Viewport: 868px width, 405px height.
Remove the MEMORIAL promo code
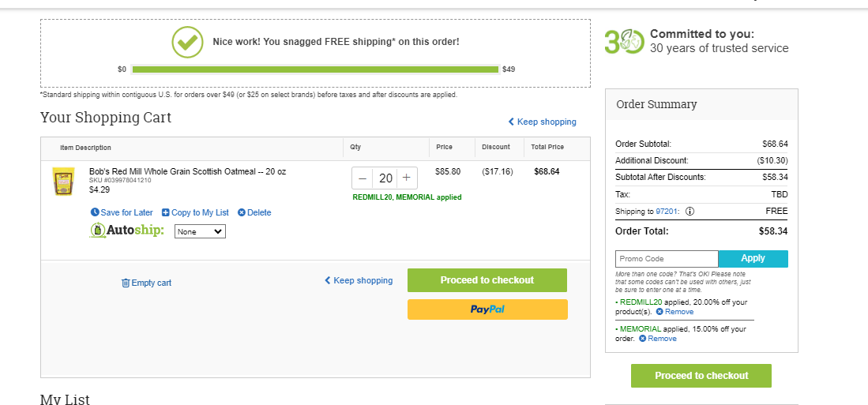657,339
